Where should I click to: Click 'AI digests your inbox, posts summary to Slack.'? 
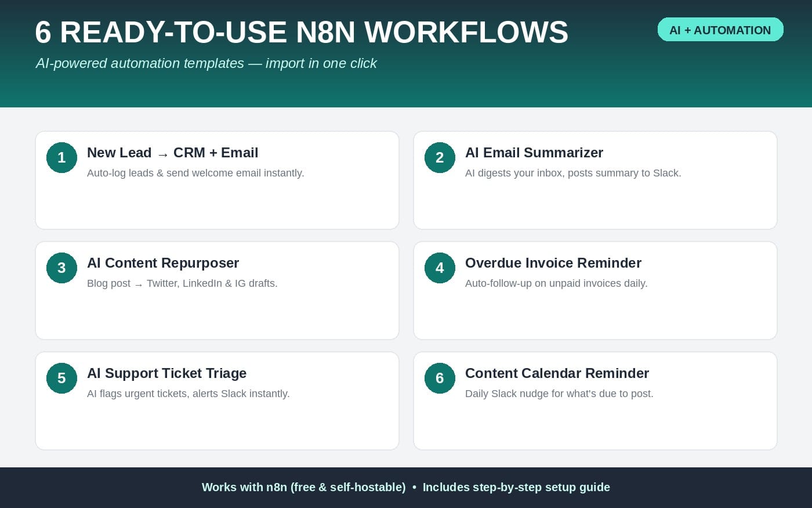click(x=573, y=173)
